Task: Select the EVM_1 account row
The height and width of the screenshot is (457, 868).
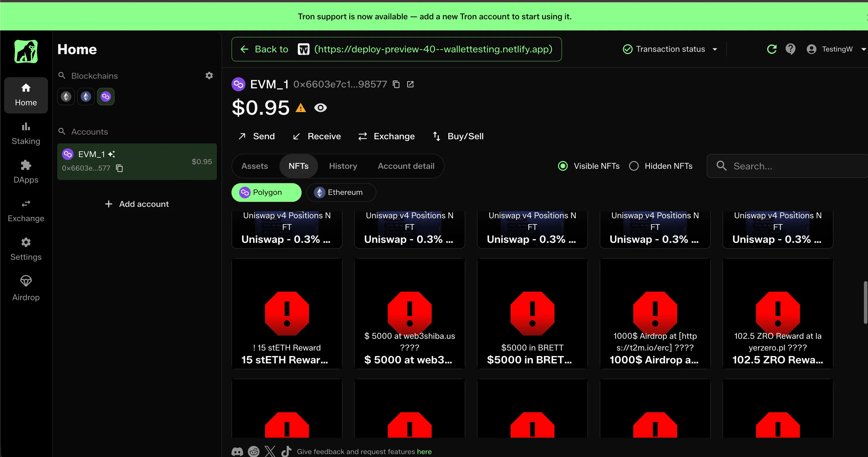Action: click(x=137, y=162)
